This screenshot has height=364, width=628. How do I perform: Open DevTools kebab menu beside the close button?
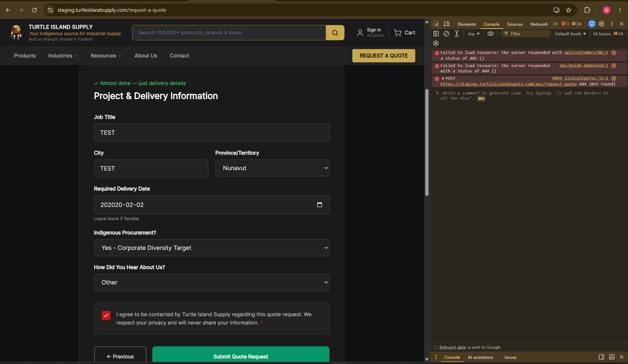pos(612,24)
